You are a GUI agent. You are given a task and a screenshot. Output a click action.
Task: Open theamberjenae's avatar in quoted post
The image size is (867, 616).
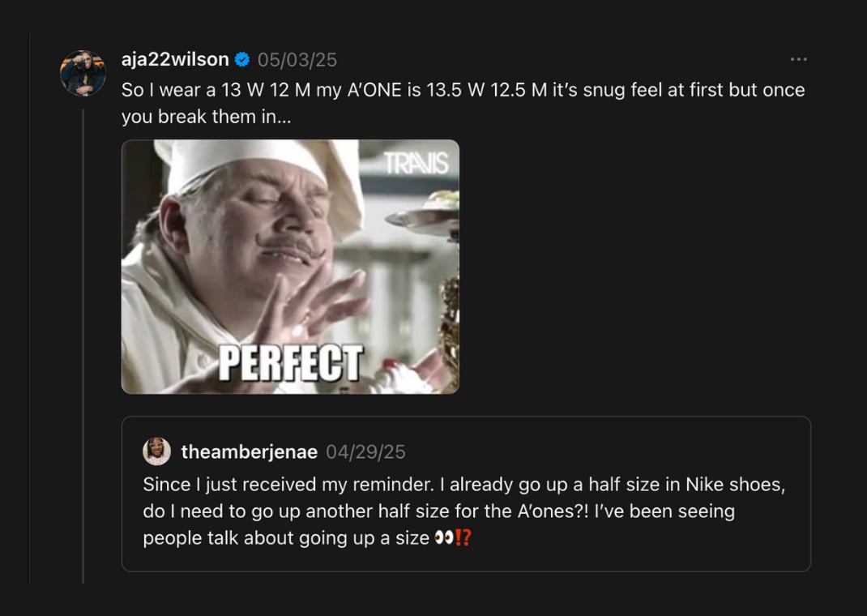pyautogui.click(x=156, y=451)
